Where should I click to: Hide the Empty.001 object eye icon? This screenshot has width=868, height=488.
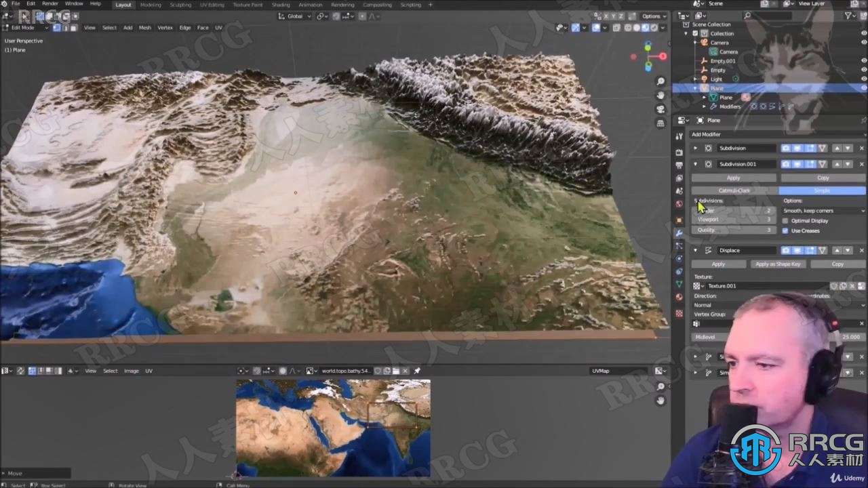coord(863,61)
